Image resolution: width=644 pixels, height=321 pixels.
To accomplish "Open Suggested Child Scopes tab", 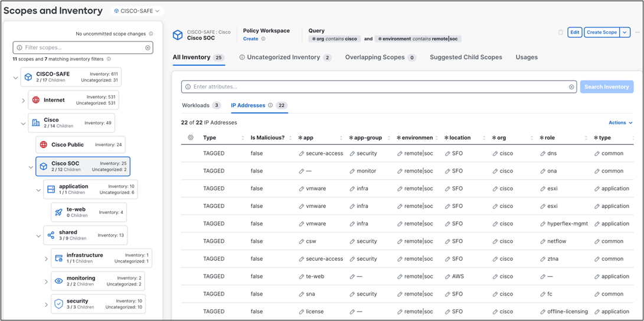I will point(466,57).
